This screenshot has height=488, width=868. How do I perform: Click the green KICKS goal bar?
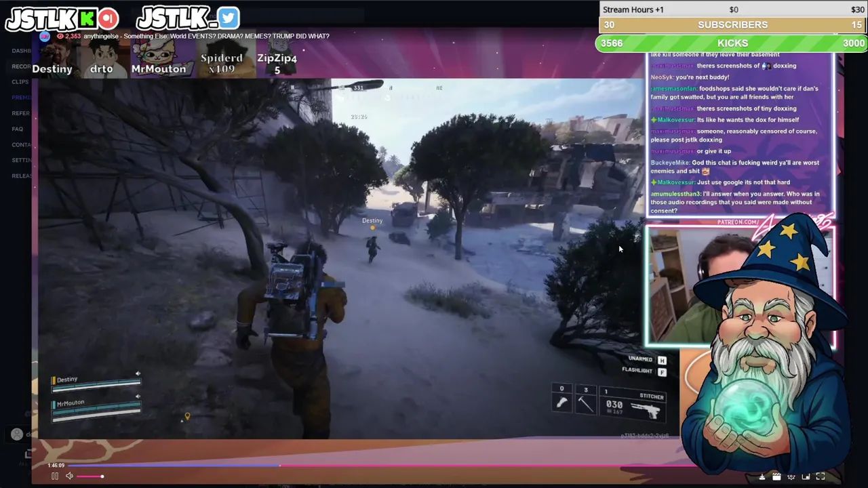733,43
